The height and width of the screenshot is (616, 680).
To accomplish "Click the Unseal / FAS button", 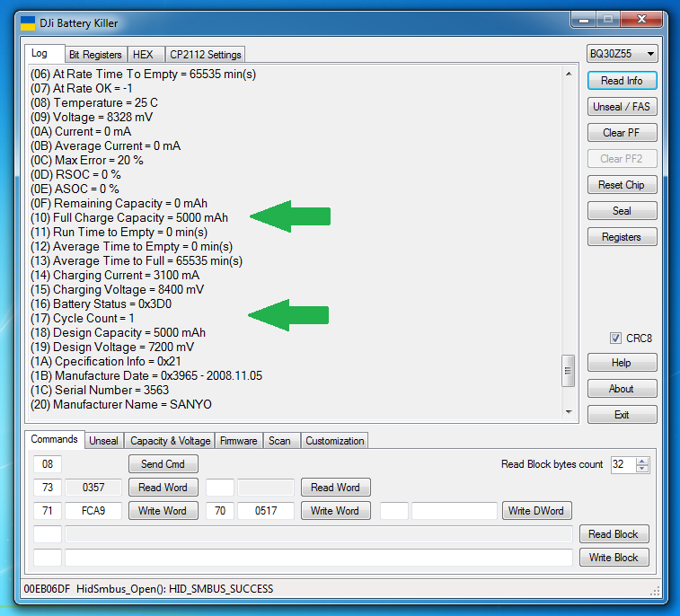I will pos(622,107).
